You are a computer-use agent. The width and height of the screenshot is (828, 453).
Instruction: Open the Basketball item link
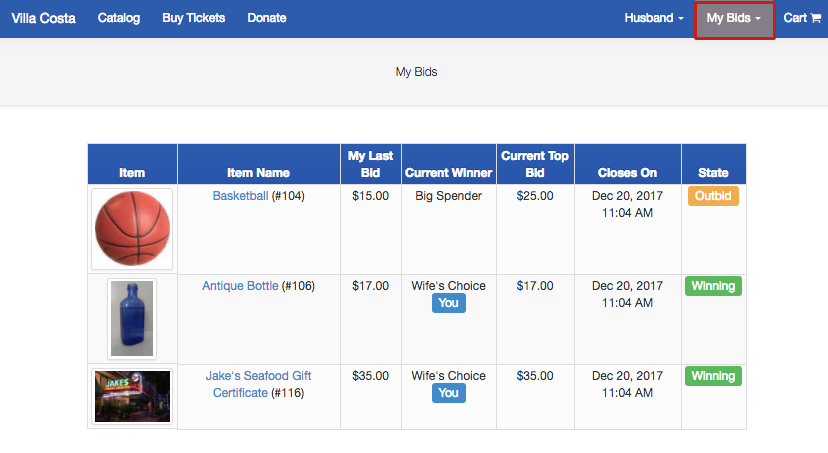pyautogui.click(x=240, y=196)
